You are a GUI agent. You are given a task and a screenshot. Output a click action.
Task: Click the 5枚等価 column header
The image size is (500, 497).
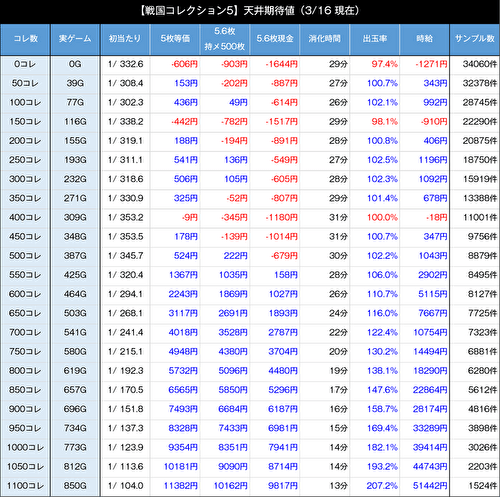175,39
